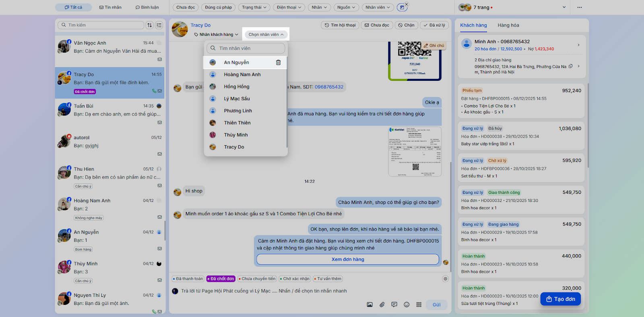
Task: Mark conversation Chưa đọc in chat header
Action: pyautogui.click(x=377, y=25)
